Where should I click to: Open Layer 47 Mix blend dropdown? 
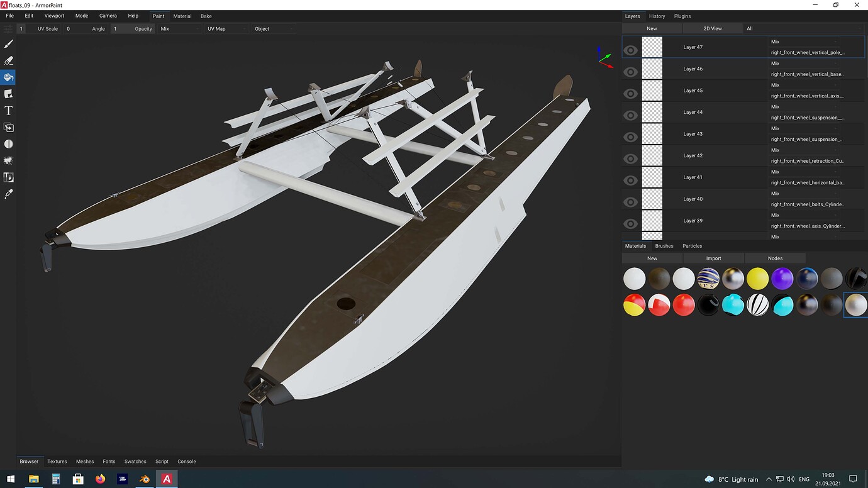click(x=805, y=42)
